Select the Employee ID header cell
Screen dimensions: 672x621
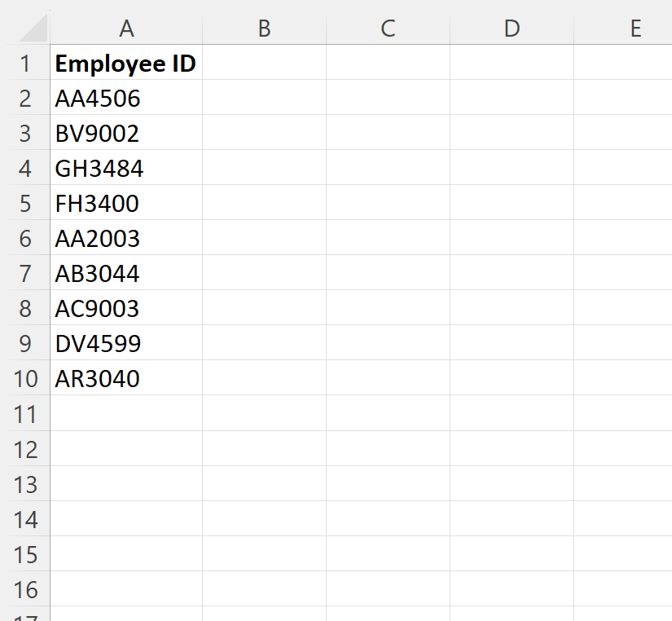point(126,63)
